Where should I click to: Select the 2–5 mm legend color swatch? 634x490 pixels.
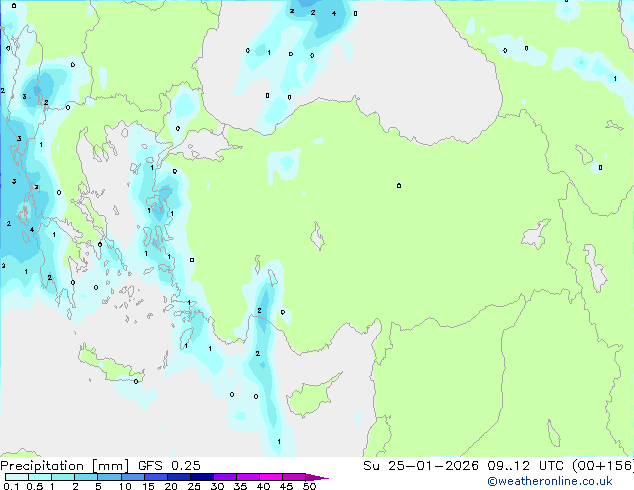pyautogui.click(x=86, y=477)
